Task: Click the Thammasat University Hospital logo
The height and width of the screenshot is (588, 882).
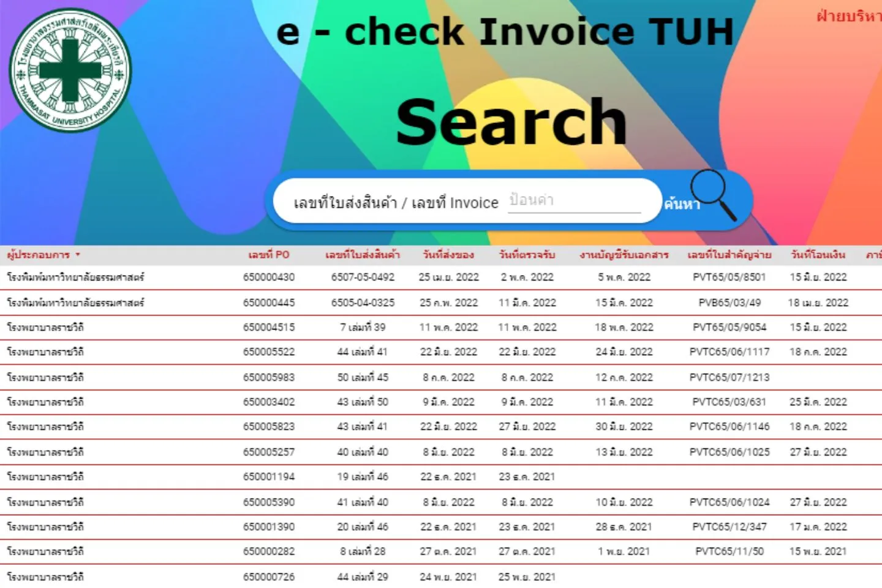Action: [70, 70]
